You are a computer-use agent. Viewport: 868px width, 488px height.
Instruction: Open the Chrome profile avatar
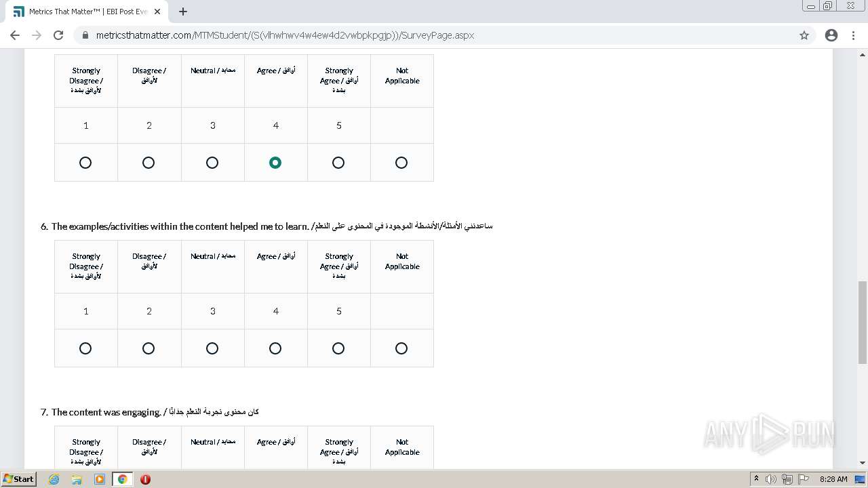(831, 35)
